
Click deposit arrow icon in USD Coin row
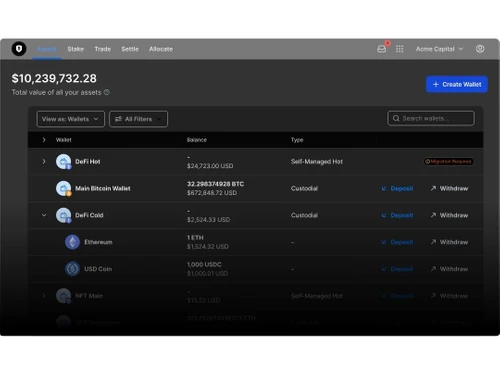pos(384,269)
